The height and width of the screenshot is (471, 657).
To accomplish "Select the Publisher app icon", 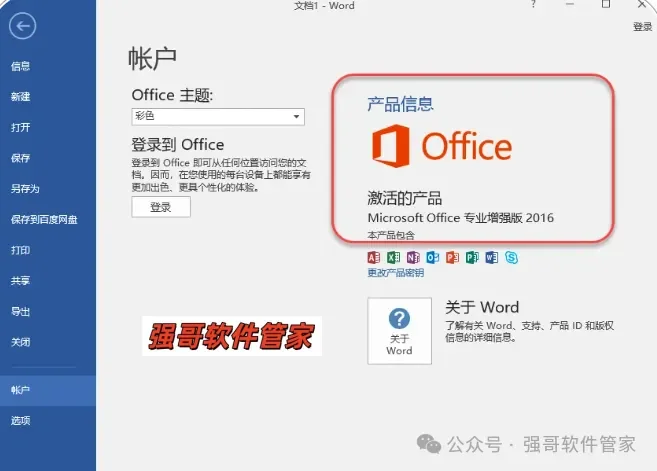I will pyautogui.click(x=472, y=257).
